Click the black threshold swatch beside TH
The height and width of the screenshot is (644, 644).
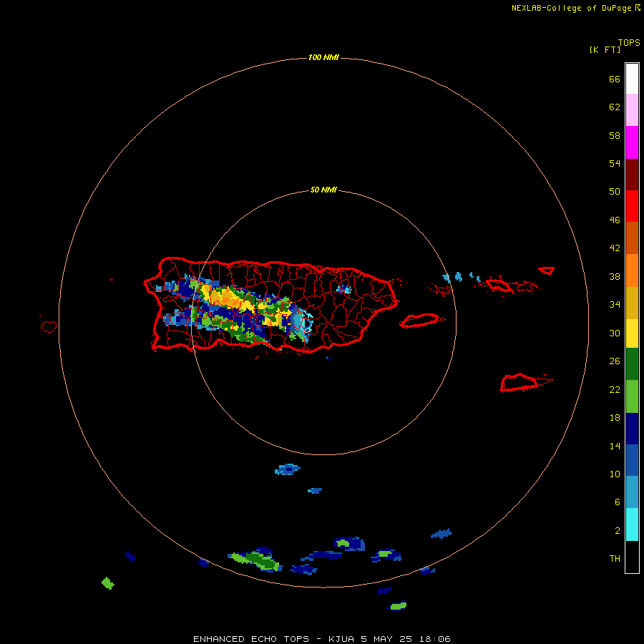pyautogui.click(x=632, y=557)
